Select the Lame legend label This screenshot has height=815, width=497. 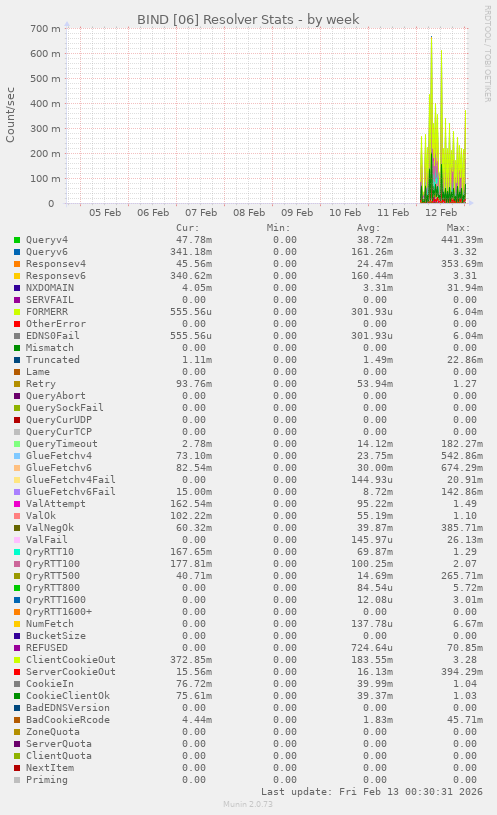click(38, 372)
